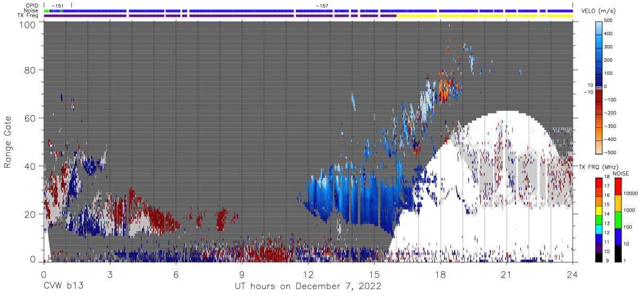Click the 'UT hours on December 7, 2022' axis title

coord(308,287)
